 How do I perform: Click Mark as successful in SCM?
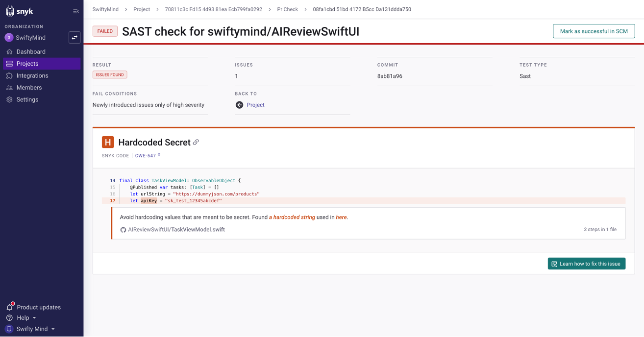[x=594, y=31]
